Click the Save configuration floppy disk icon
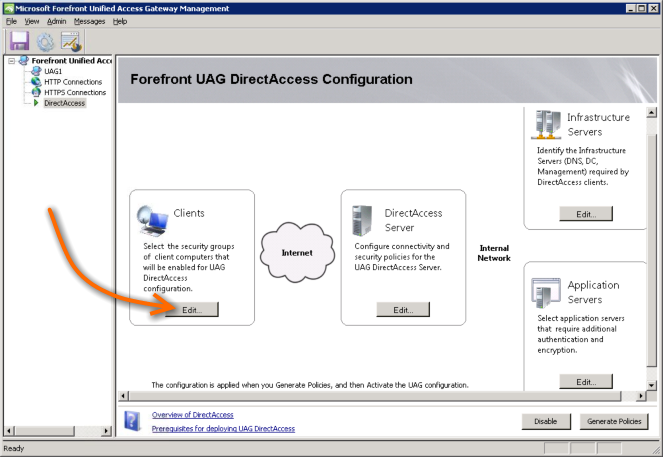 click(x=19, y=41)
